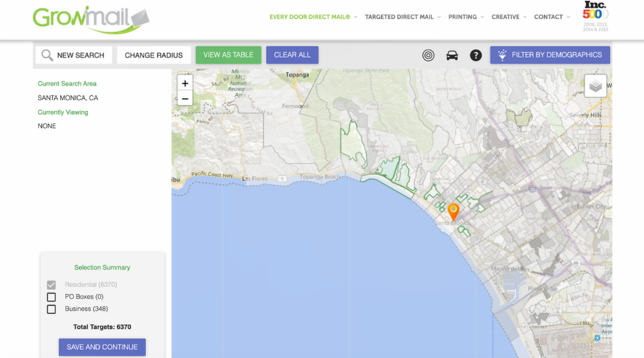Expand Targeted Direct Mail dropdown arrow
The height and width of the screenshot is (358, 644).
tap(439, 17)
